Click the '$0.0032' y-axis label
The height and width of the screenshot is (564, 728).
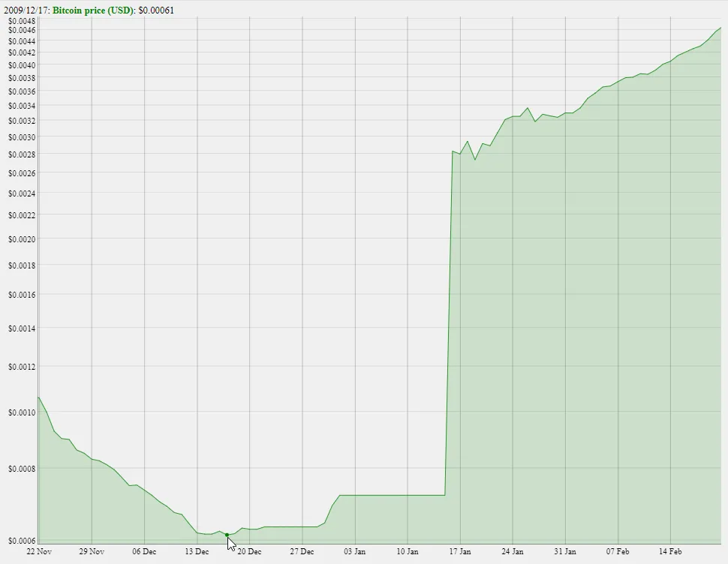click(x=22, y=121)
